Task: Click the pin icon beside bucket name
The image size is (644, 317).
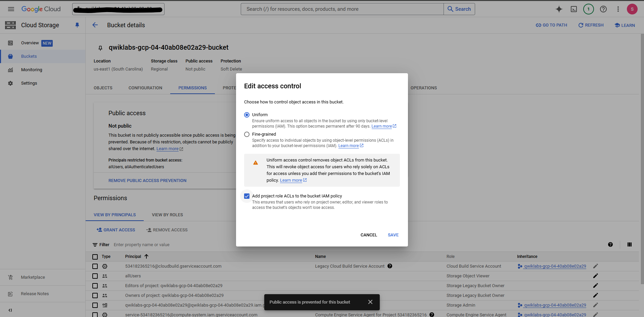Action: tap(100, 48)
